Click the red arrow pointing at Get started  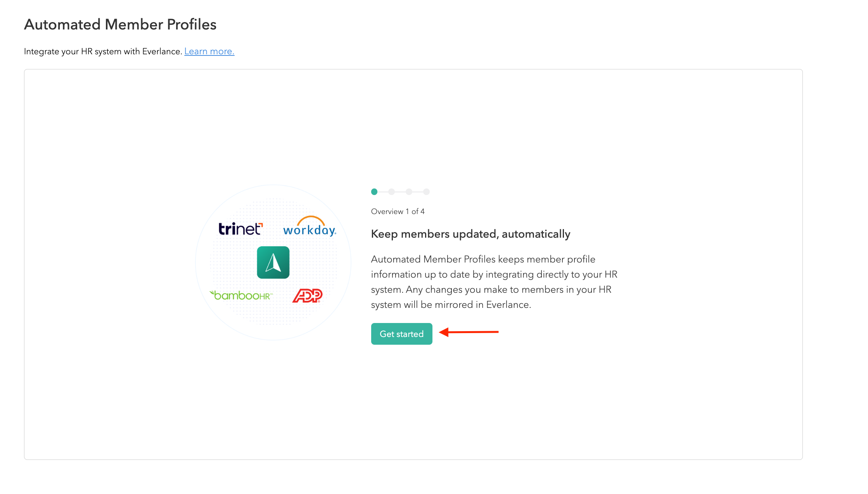click(x=469, y=332)
